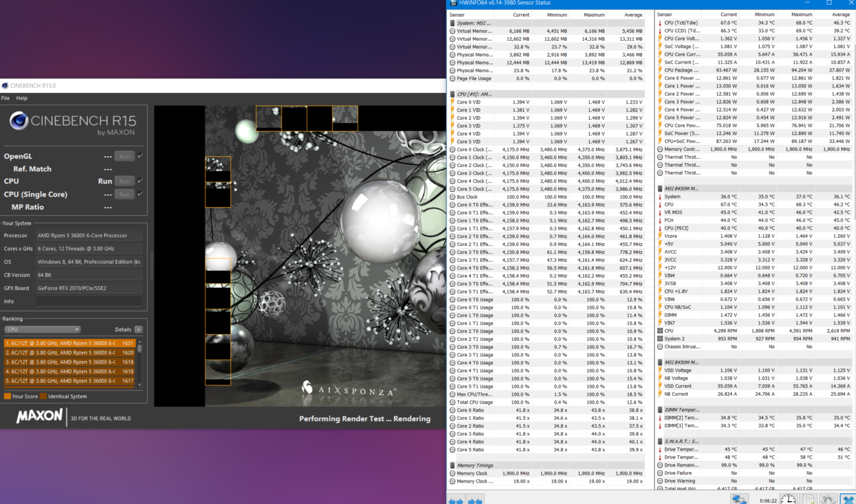This screenshot has width=856, height=504.
Task: Click the lightning icon beside CPU Package power
Action: [660, 70]
